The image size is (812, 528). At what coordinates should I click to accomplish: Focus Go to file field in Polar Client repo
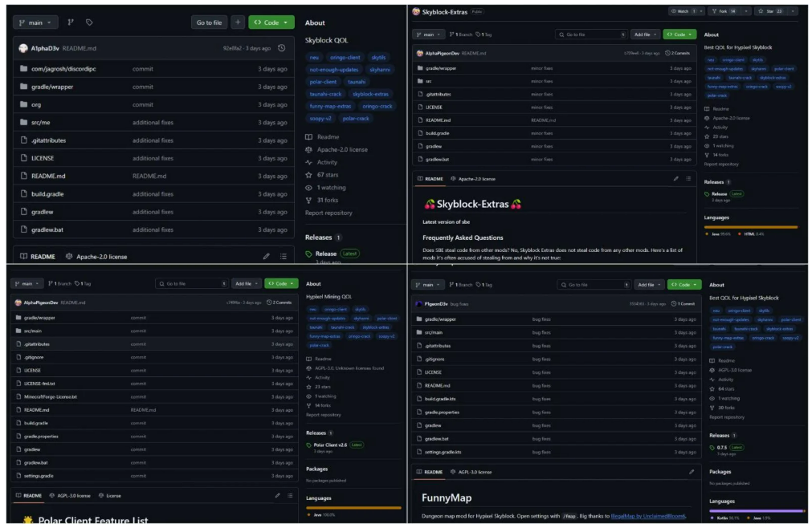pos(192,283)
